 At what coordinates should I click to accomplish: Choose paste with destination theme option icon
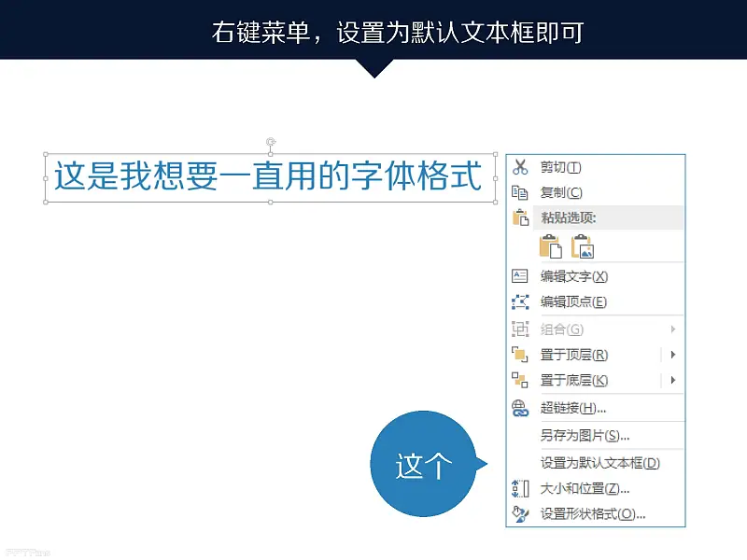551,246
